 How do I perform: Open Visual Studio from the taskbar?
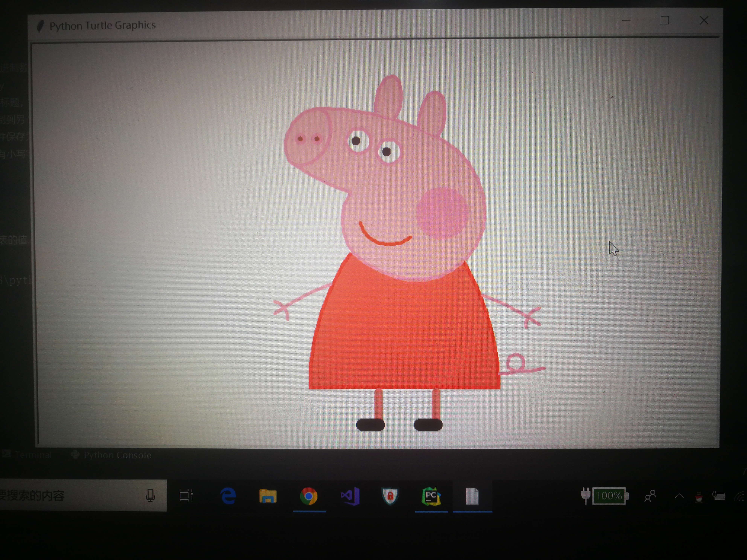pos(350,496)
